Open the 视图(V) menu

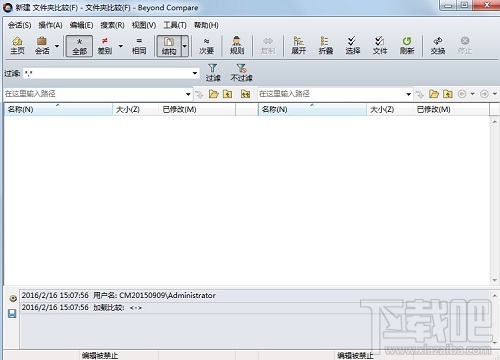point(144,25)
